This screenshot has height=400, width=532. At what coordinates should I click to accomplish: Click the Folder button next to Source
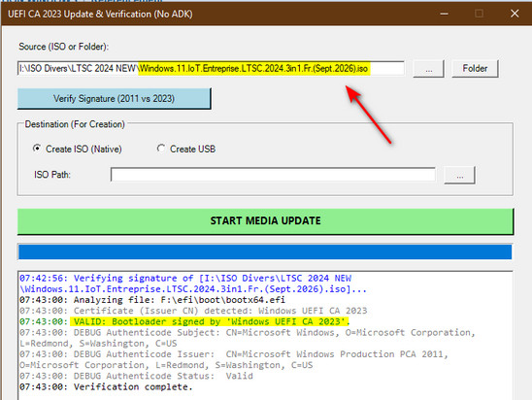[475, 69]
